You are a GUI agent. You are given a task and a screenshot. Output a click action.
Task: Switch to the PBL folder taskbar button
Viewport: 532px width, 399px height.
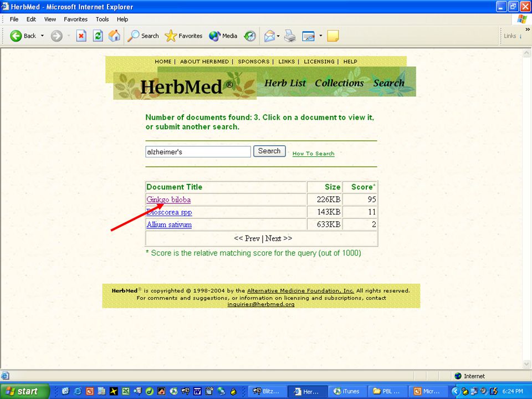pos(387,391)
